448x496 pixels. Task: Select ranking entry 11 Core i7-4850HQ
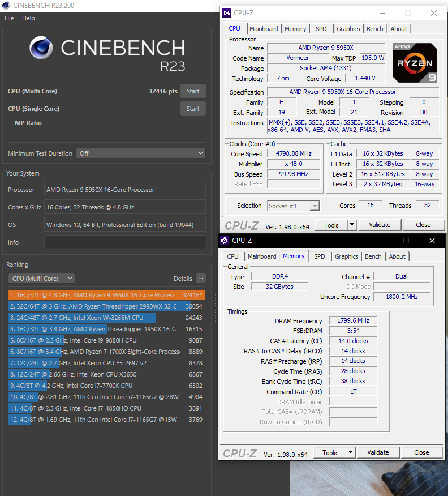coord(106,408)
